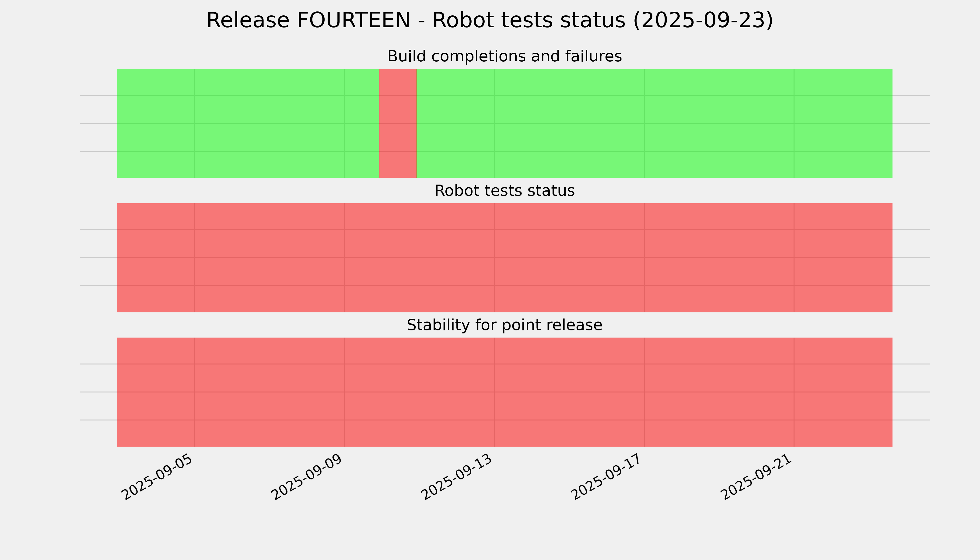Click green build area right of the 09-21 gridline
Screen dimensions: 980x560
(x=842, y=123)
